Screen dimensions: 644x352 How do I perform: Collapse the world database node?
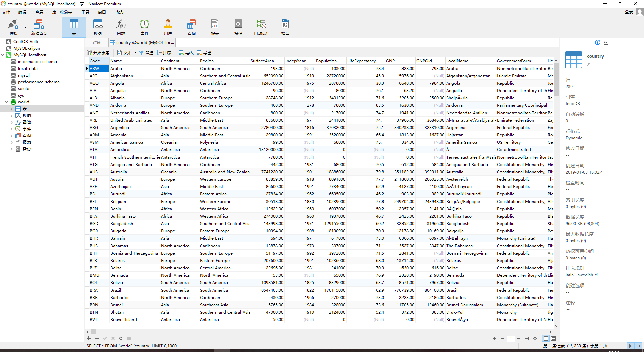pyautogui.click(x=7, y=102)
